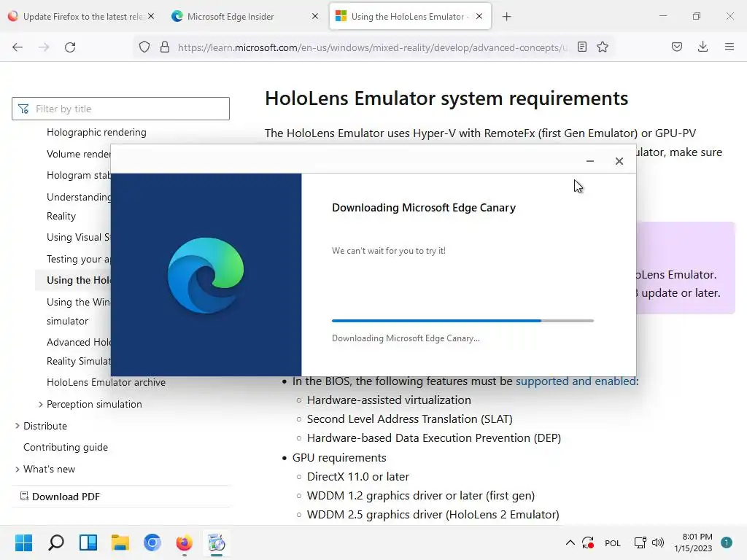
Task: Open the blue Chromium browser taskbar icon
Action: pos(152,542)
